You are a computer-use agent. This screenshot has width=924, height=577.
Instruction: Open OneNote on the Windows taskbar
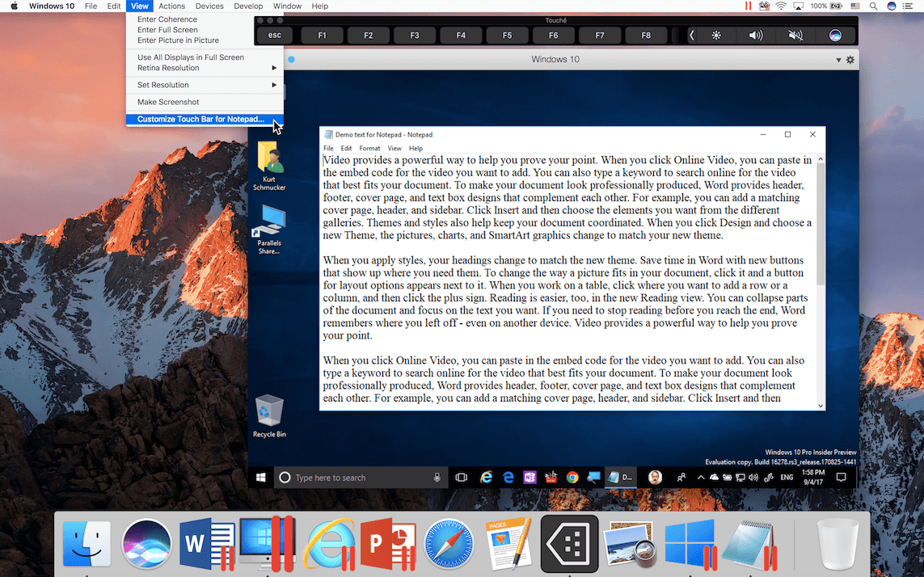coord(530,478)
